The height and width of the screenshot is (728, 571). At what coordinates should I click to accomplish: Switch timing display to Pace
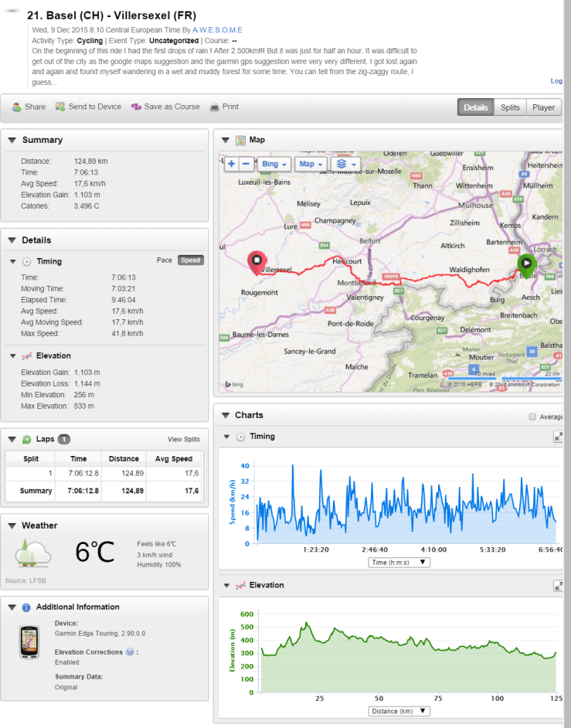(x=164, y=260)
